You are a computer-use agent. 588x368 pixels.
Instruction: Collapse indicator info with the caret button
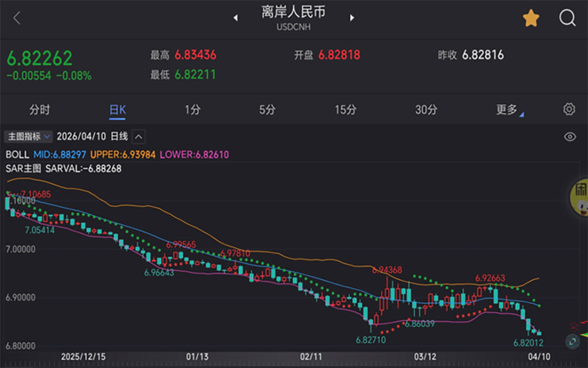point(138,136)
